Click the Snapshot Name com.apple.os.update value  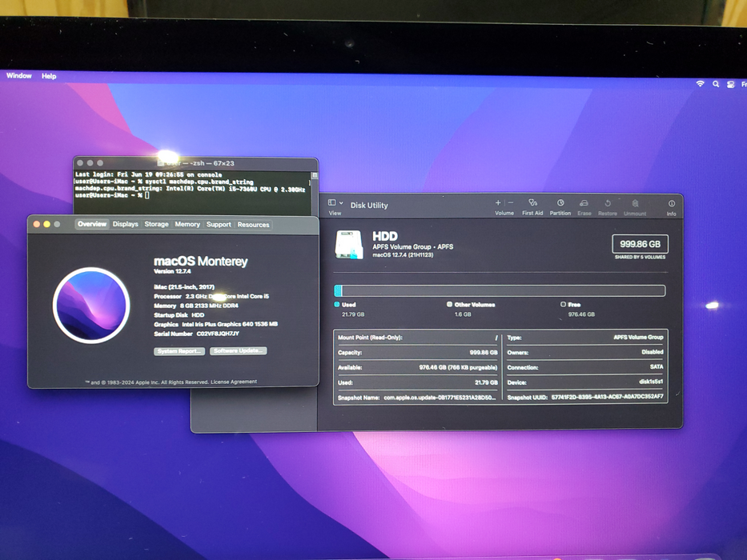tap(440, 398)
